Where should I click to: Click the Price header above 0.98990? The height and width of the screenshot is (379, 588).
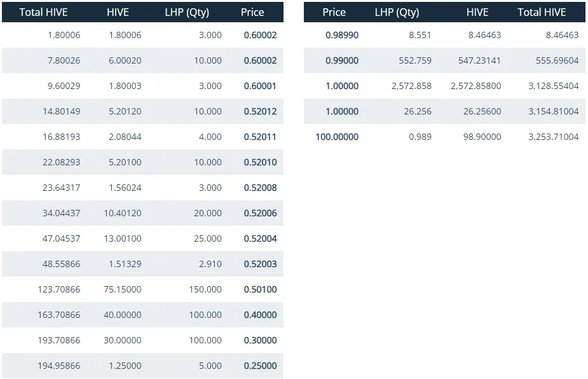(334, 12)
